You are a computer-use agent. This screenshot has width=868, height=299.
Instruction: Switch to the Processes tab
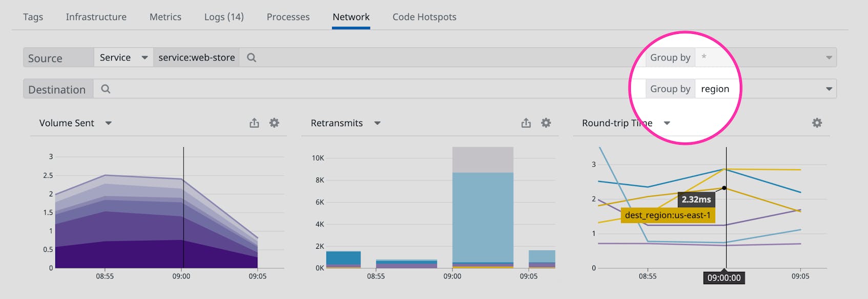coord(288,17)
